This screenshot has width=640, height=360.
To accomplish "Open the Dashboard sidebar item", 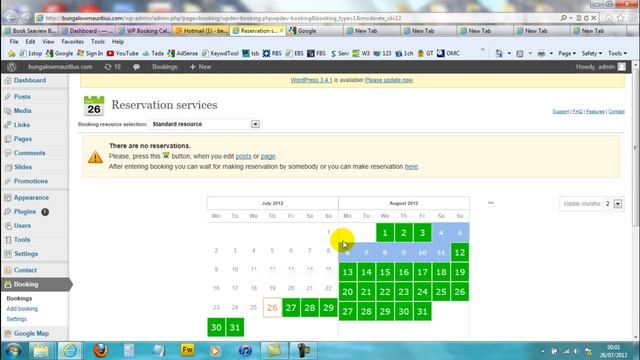I will [30, 80].
